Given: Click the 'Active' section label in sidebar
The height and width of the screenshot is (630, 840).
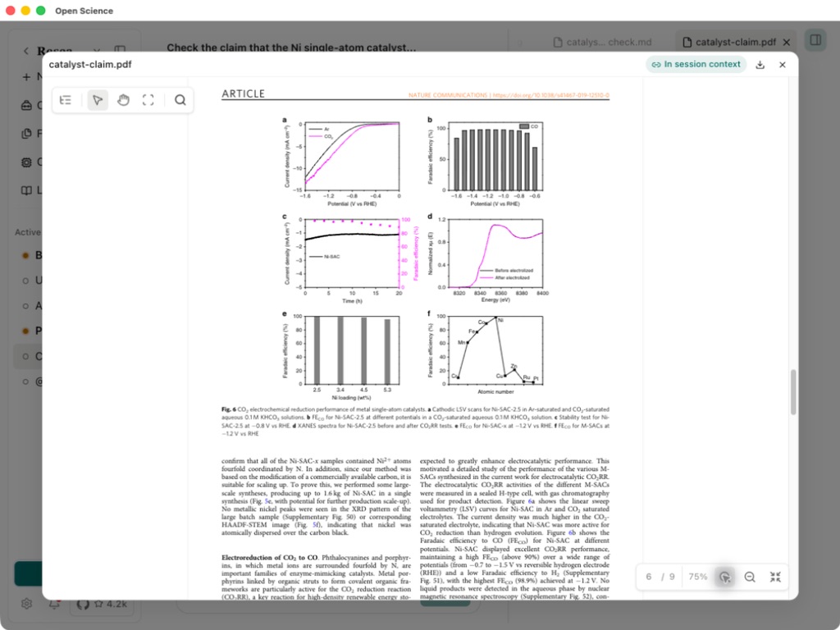Looking at the screenshot, I should pos(28,232).
